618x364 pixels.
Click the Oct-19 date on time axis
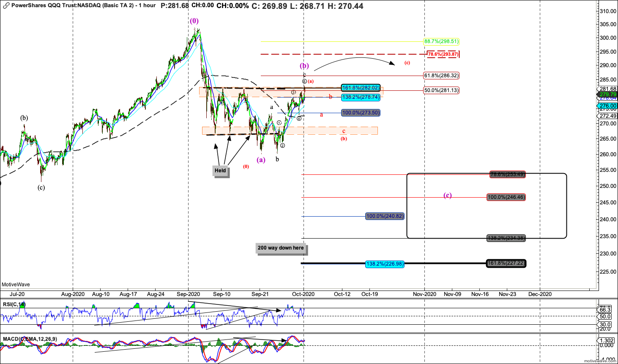[370, 294]
